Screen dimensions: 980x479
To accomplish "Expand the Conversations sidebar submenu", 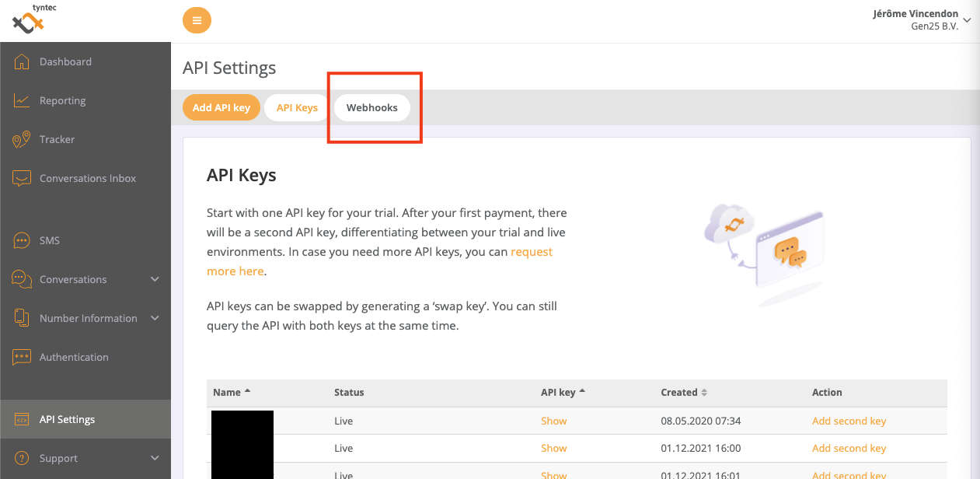I will 155,279.
